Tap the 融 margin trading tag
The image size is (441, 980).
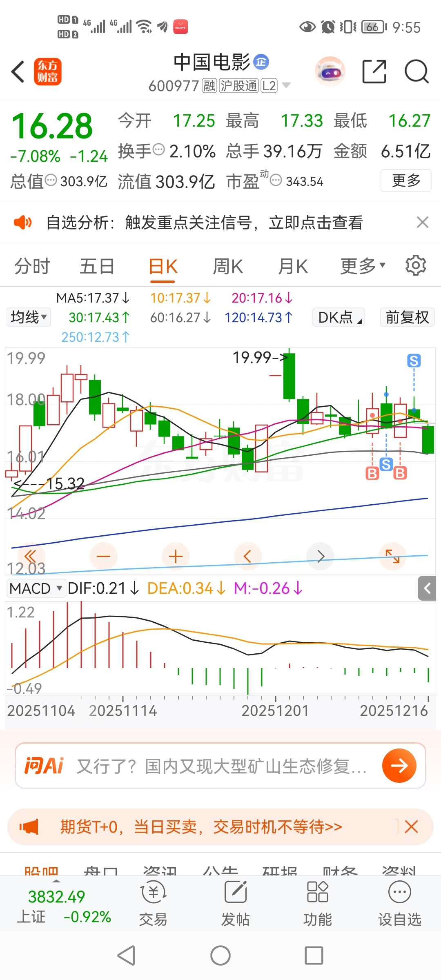(209, 86)
